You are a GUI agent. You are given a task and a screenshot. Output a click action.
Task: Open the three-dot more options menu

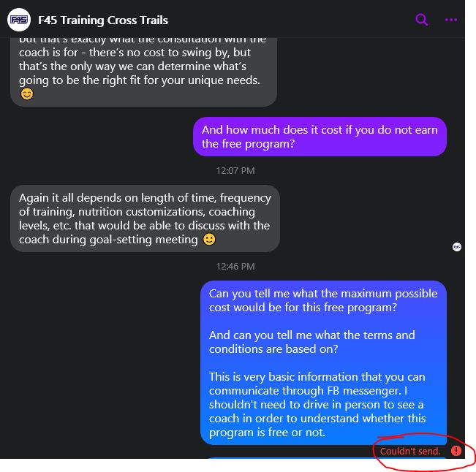click(451, 20)
